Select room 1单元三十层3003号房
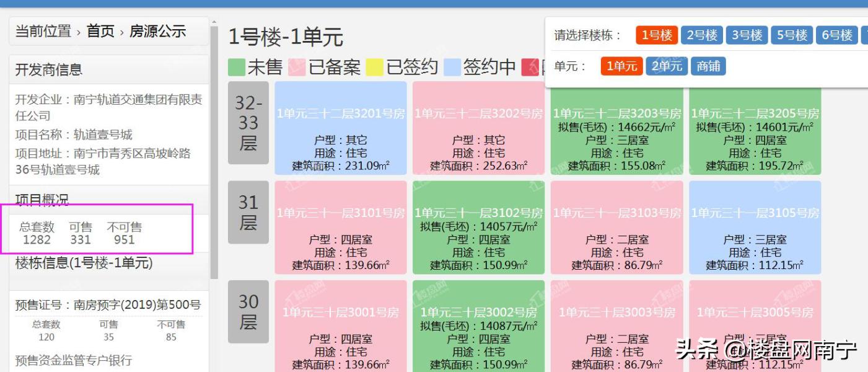868x372 pixels. tap(615, 325)
